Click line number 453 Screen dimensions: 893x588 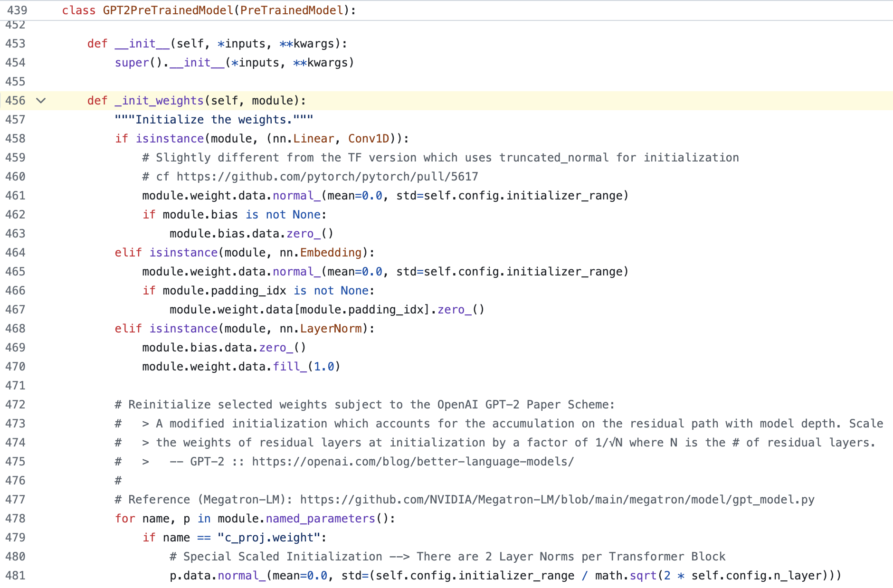pyautogui.click(x=15, y=44)
